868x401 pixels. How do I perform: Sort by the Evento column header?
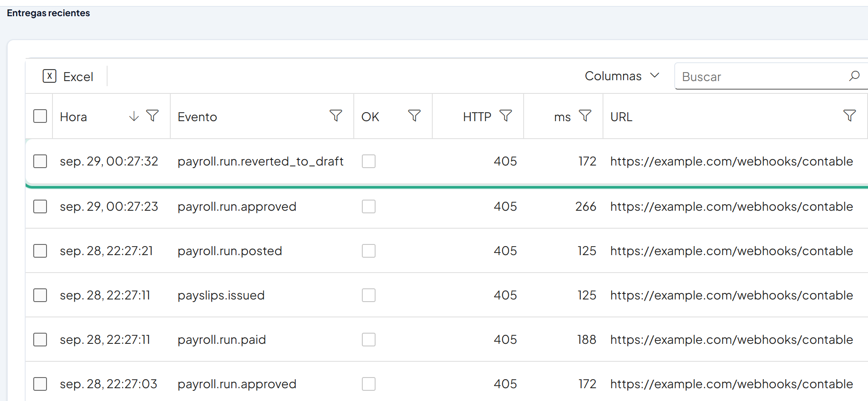pos(197,117)
